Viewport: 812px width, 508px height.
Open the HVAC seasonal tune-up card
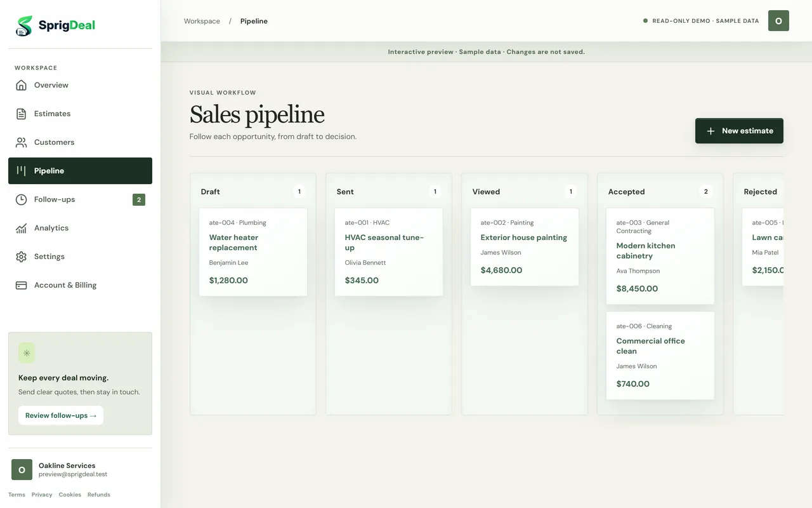pos(389,252)
